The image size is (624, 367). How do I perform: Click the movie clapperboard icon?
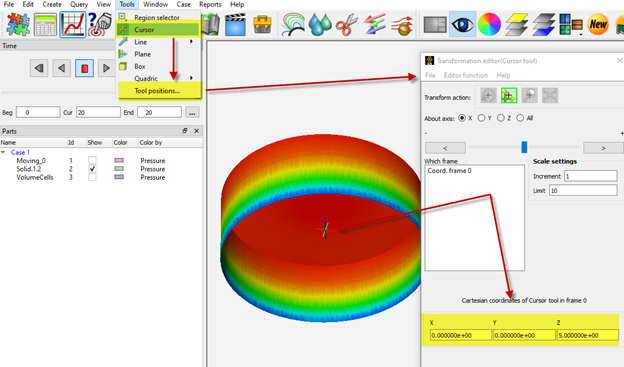[235, 25]
